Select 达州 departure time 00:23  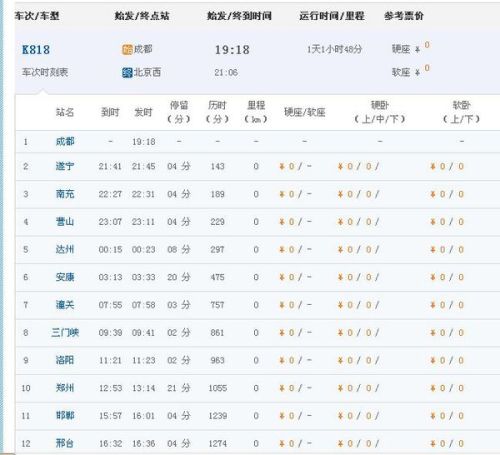coord(143,249)
